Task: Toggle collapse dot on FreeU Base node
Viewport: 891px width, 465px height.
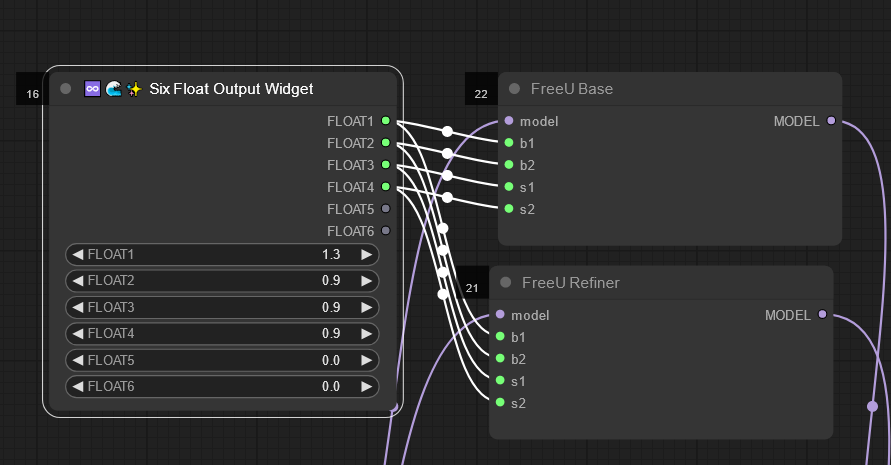Action: [515, 89]
